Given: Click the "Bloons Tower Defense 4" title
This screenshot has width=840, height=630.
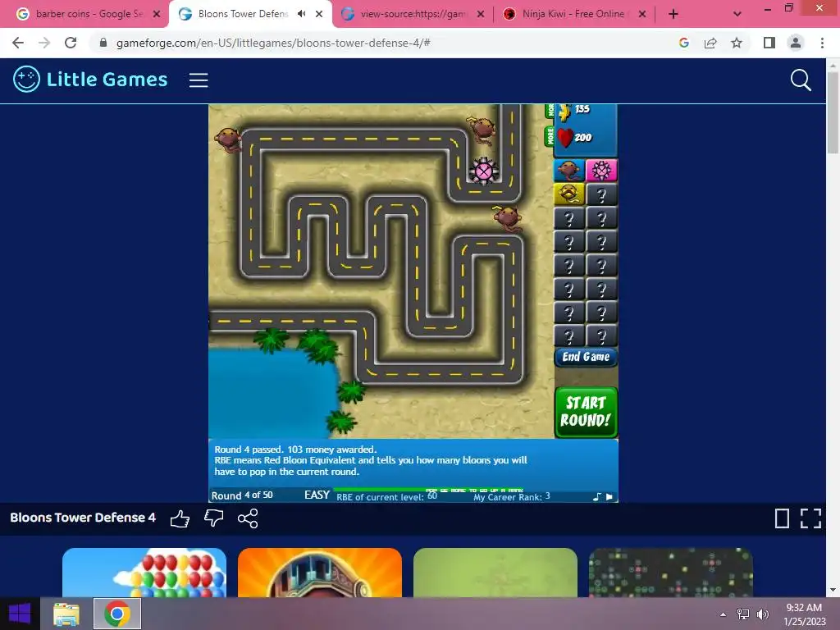Looking at the screenshot, I should point(83,518).
